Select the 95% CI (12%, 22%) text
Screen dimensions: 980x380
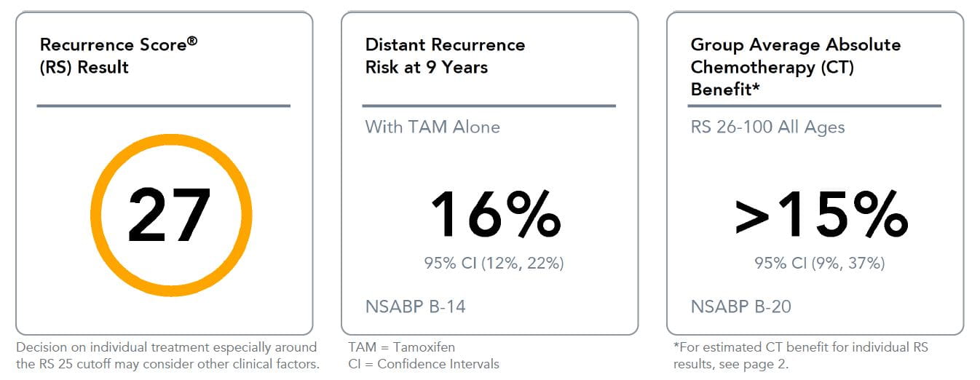[494, 263]
